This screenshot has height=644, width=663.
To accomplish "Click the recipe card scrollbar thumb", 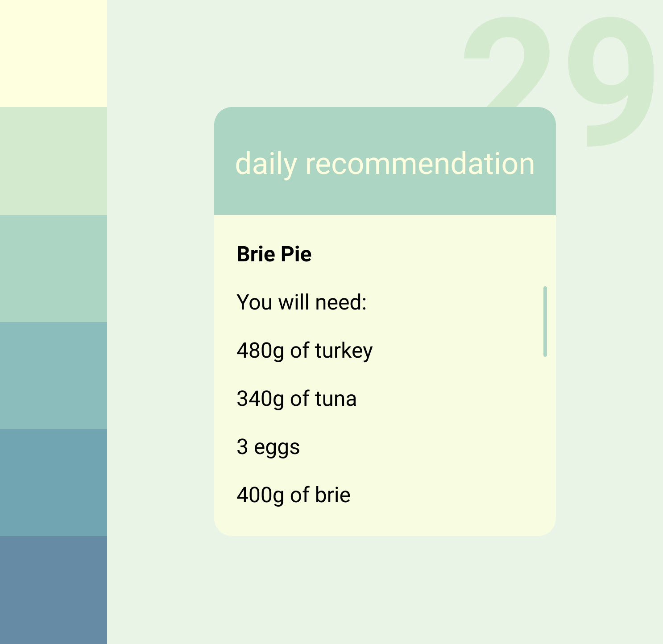I will pyautogui.click(x=545, y=322).
